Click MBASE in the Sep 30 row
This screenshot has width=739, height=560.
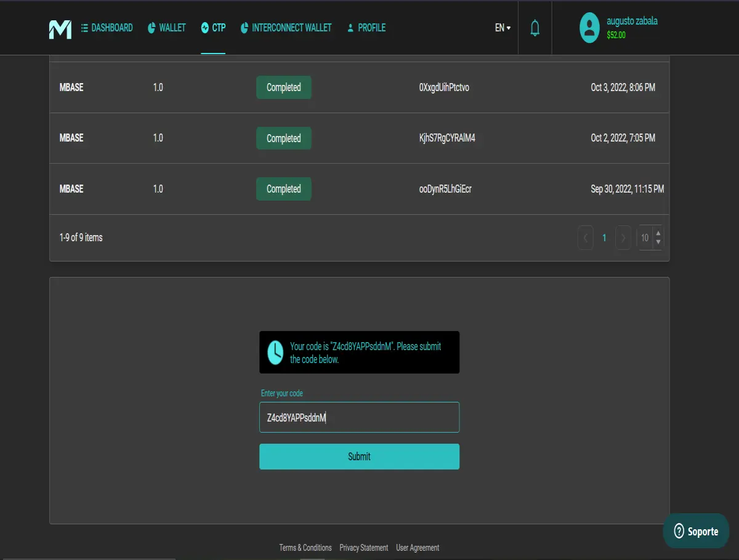71,189
